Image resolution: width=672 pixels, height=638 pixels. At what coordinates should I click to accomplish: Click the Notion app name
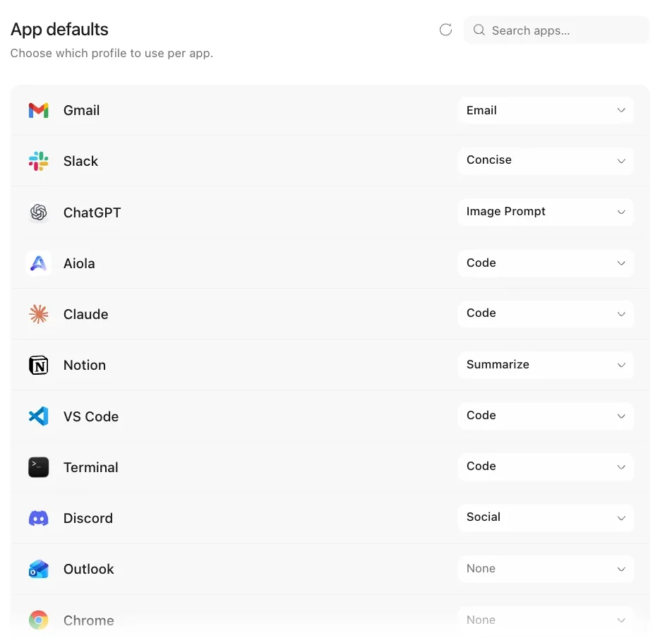point(85,366)
